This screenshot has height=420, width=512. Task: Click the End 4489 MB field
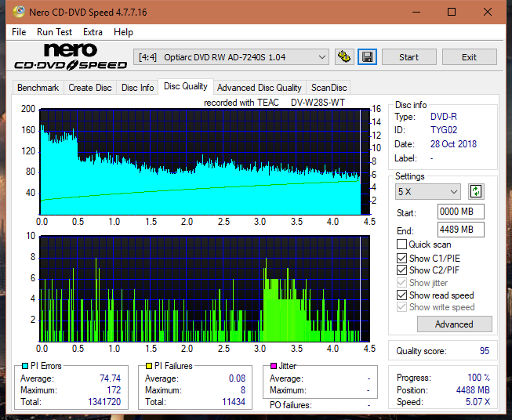click(x=460, y=230)
